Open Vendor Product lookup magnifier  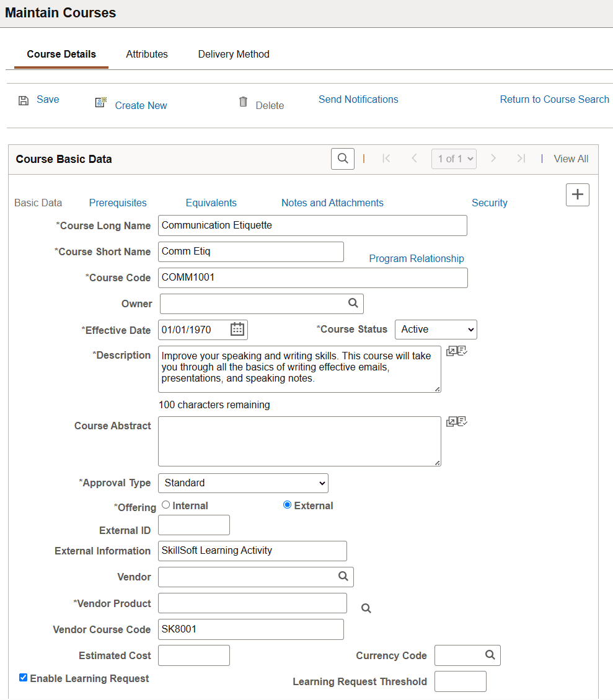coord(366,608)
